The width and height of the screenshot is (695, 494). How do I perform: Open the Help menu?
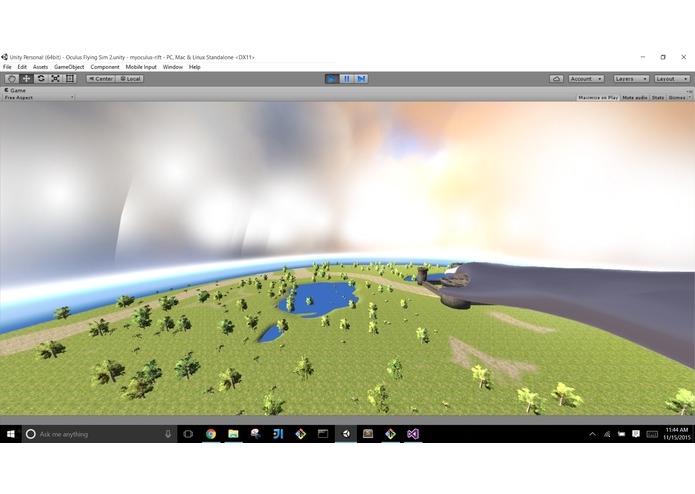pyautogui.click(x=195, y=67)
